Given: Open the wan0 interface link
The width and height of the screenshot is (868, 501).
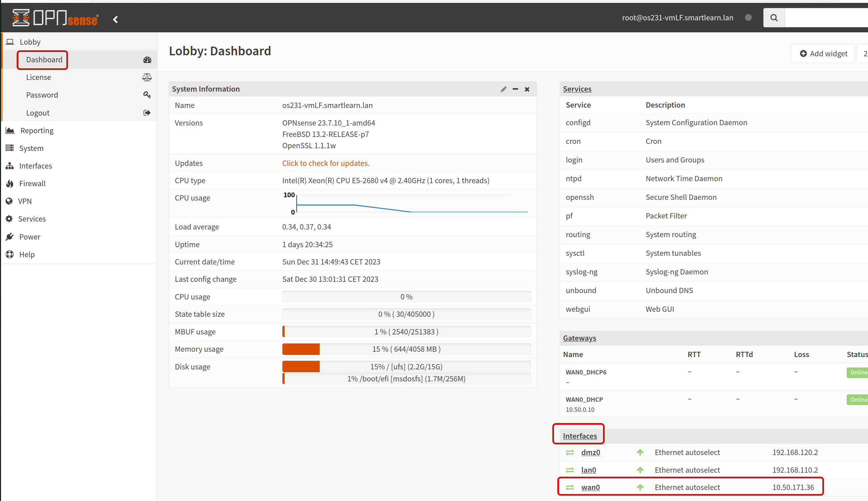Looking at the screenshot, I should coord(590,487).
